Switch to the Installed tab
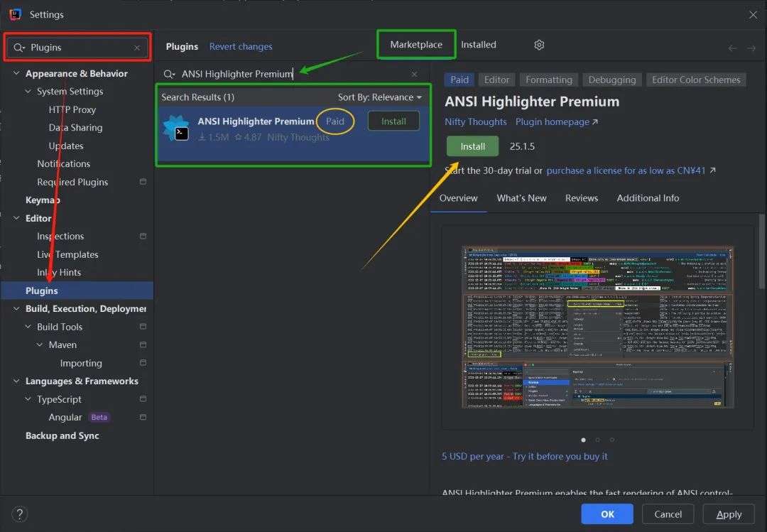This screenshot has height=532, width=767. [479, 45]
